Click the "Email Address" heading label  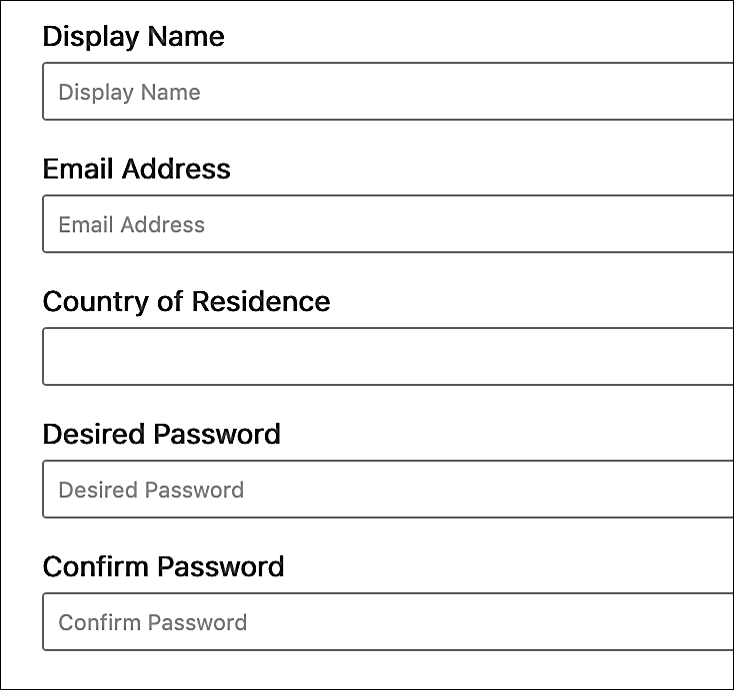coord(136,169)
